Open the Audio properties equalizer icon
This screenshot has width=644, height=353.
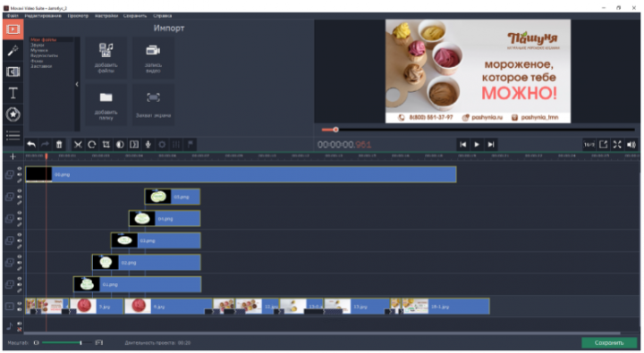pos(176,145)
